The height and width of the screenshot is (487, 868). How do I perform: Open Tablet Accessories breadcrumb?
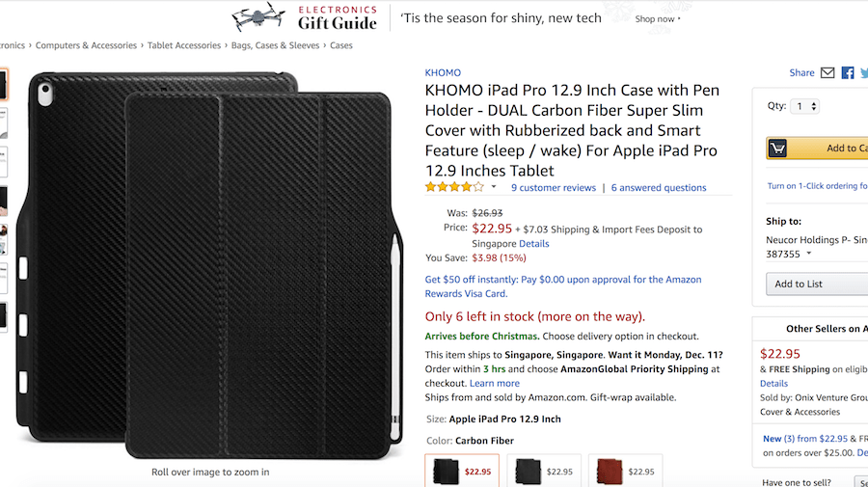[x=184, y=45]
